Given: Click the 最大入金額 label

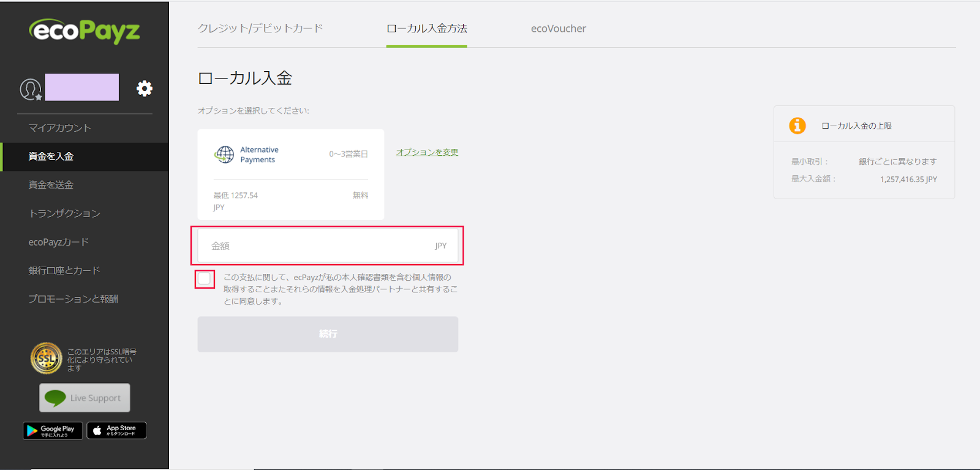Looking at the screenshot, I should pyautogui.click(x=813, y=179).
